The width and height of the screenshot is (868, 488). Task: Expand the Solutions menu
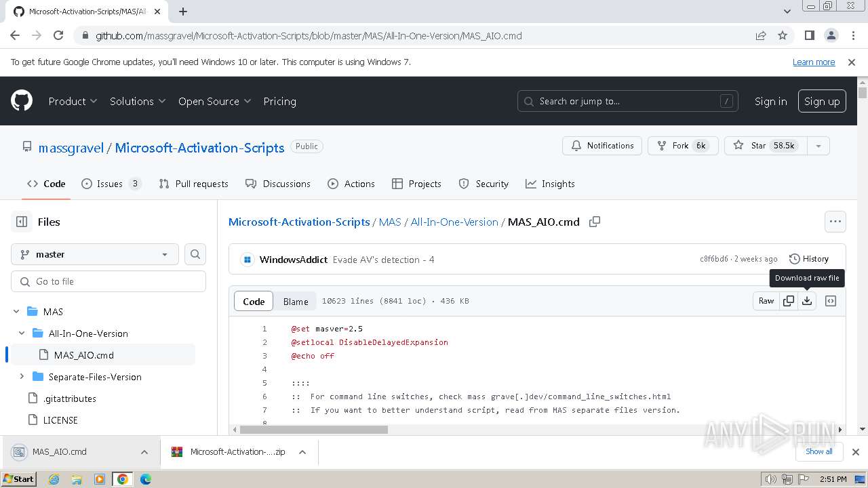point(138,101)
